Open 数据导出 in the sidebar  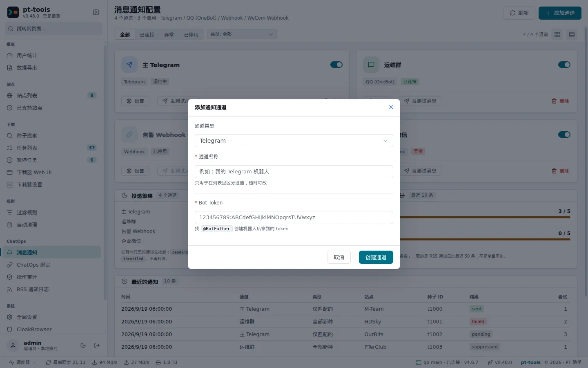tap(51, 68)
